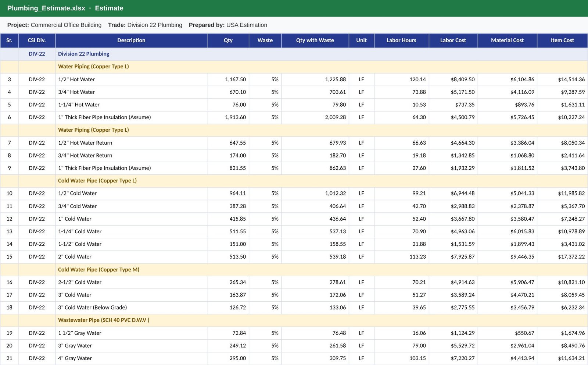The height and width of the screenshot is (365, 588).
Task: Select item cost $14,514.36
Action: point(562,79)
